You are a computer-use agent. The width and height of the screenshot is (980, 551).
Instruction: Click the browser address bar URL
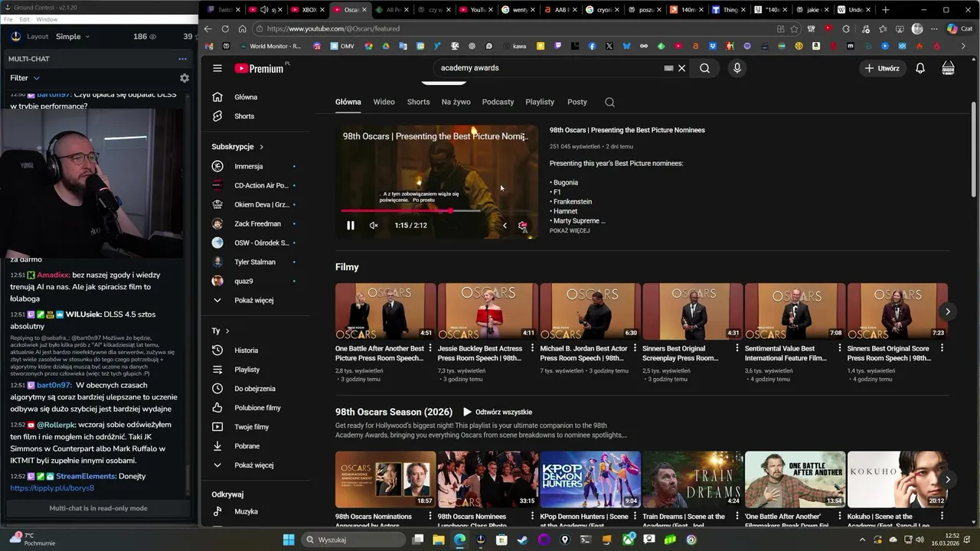click(x=333, y=29)
